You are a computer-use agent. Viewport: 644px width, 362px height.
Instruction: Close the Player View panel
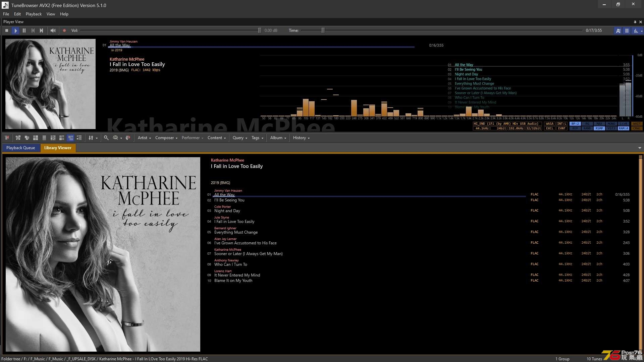pos(641,22)
